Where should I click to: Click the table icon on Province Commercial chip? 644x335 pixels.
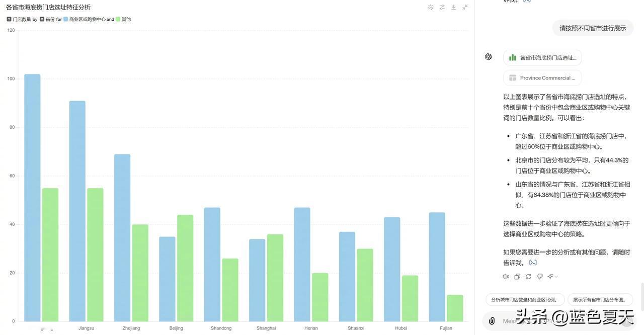click(513, 78)
